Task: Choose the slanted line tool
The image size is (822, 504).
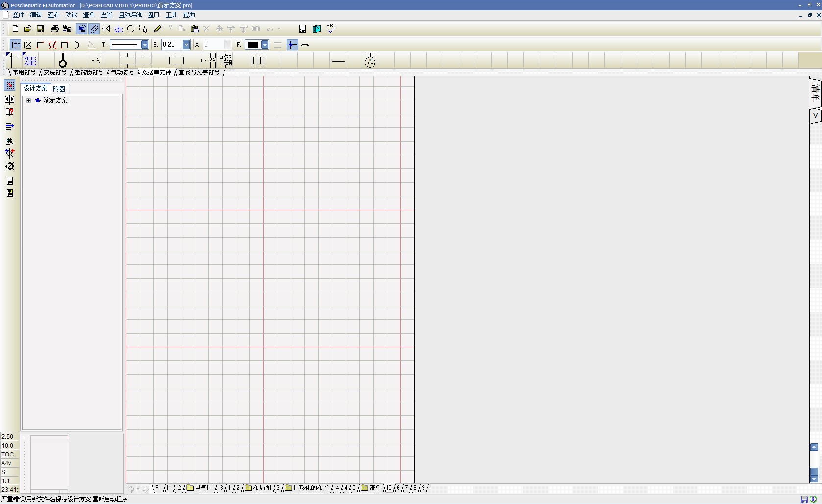Action: pyautogui.click(x=28, y=45)
